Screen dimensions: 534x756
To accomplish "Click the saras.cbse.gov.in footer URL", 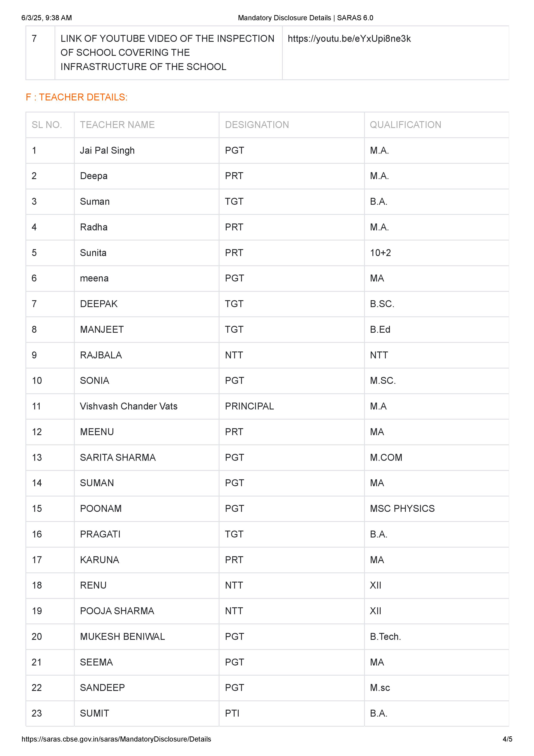I will click(116, 739).
